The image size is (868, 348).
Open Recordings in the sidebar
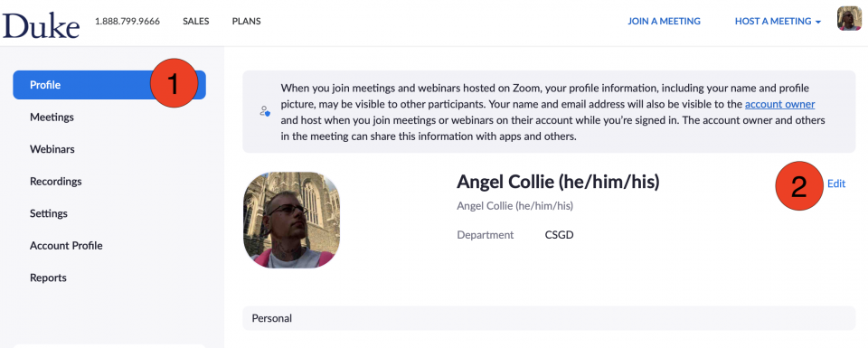55,182
